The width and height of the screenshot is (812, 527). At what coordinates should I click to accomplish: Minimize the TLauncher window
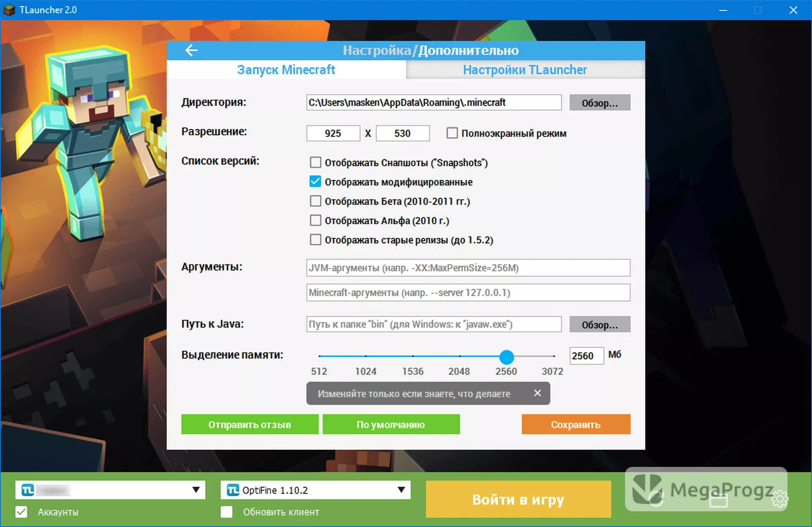pos(723,10)
